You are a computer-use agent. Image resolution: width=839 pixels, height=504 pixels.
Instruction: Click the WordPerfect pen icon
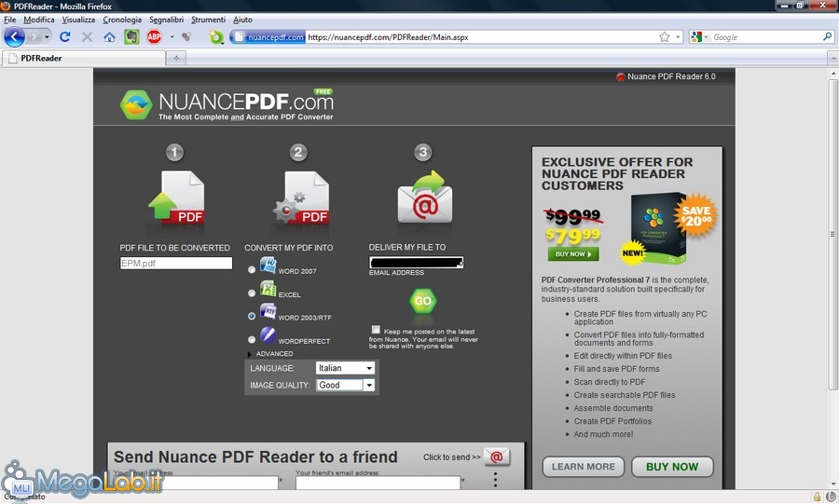tap(268, 335)
